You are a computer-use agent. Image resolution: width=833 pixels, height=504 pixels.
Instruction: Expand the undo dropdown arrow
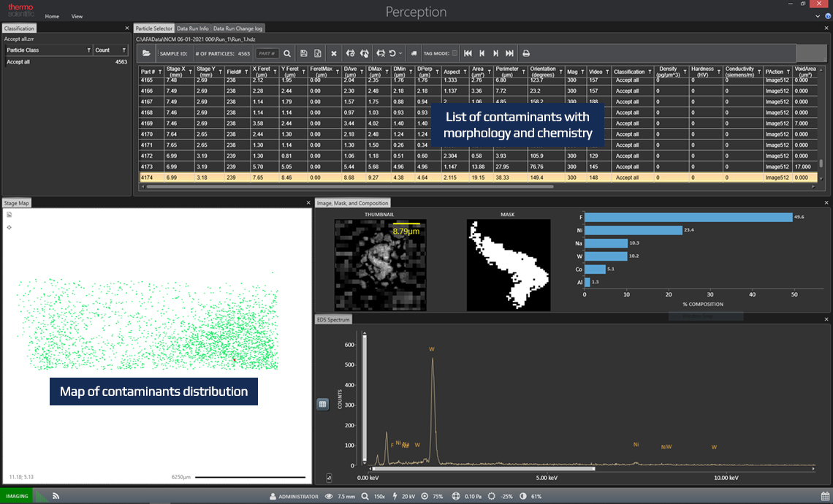point(400,53)
